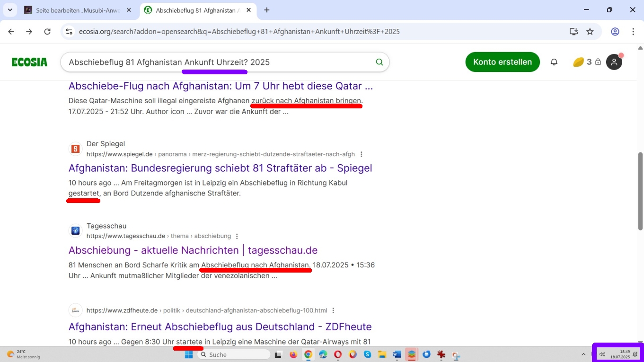Click the Ecosia seed counter icon

point(578,62)
